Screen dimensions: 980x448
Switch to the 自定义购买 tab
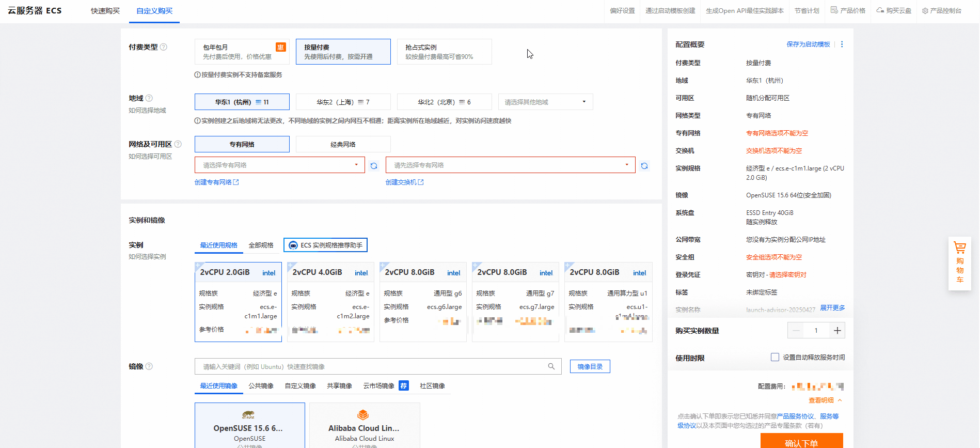click(154, 11)
